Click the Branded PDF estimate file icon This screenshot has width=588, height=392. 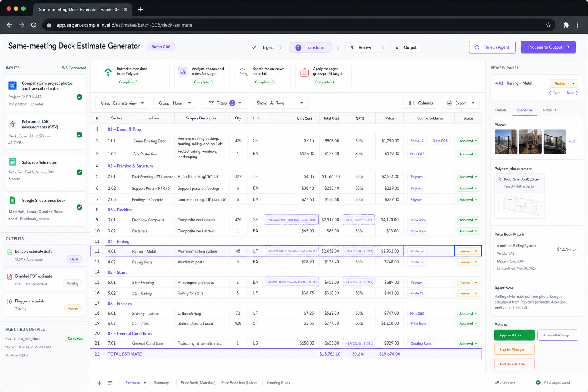click(x=10, y=277)
